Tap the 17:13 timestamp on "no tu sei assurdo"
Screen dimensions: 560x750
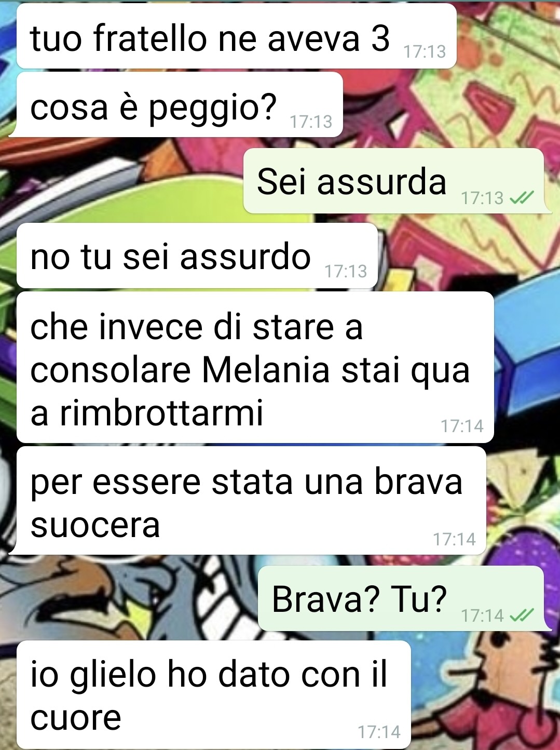(x=346, y=271)
